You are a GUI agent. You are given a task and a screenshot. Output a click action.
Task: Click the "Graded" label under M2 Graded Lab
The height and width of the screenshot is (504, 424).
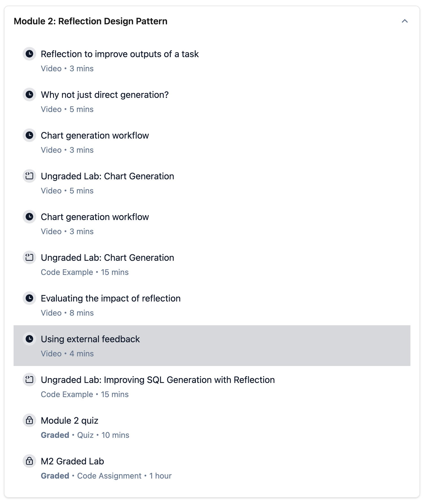coord(55,476)
